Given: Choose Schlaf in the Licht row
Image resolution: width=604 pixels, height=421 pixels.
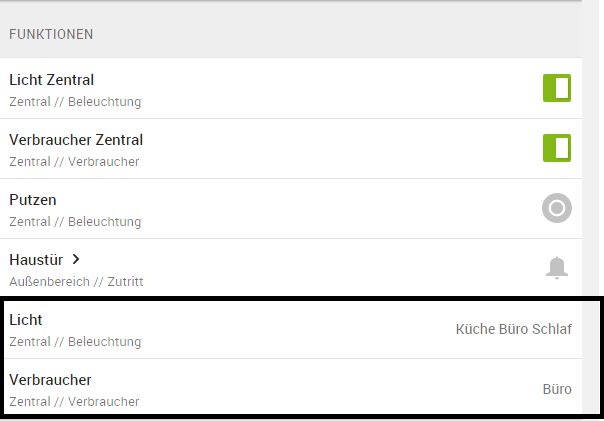Looking at the screenshot, I should pyautogui.click(x=553, y=329).
